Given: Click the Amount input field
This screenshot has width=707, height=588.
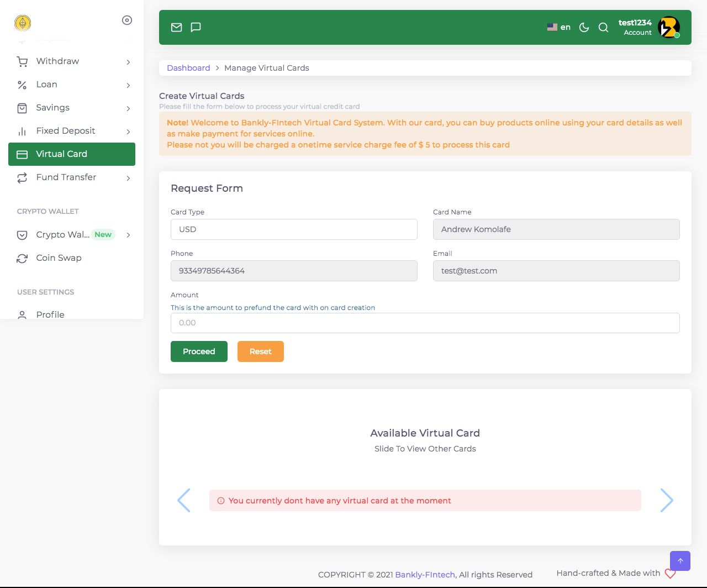Looking at the screenshot, I should pyautogui.click(x=425, y=323).
